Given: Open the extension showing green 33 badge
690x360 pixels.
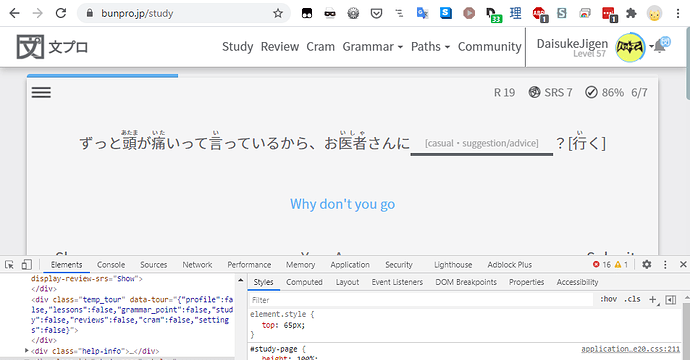Looking at the screenshot, I should (493, 15).
